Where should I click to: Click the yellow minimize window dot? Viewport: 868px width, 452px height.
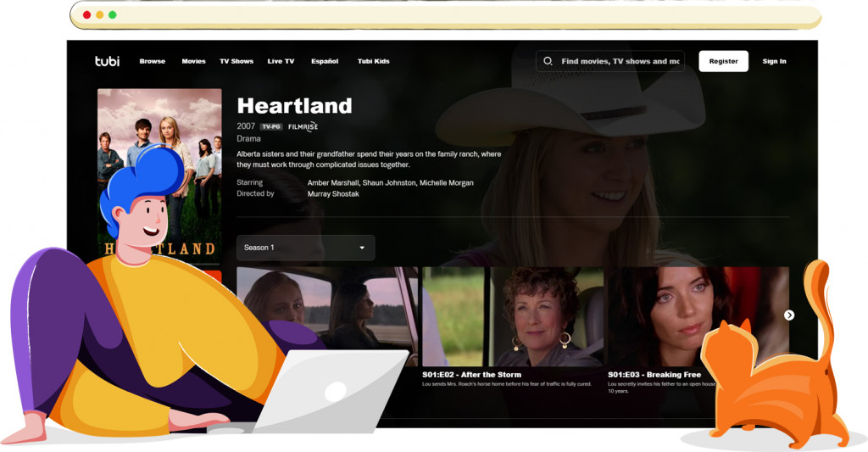click(x=100, y=15)
